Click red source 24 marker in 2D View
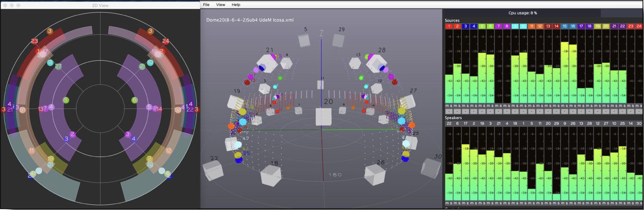Viewport: 644px width, 210px height. tap(165, 41)
